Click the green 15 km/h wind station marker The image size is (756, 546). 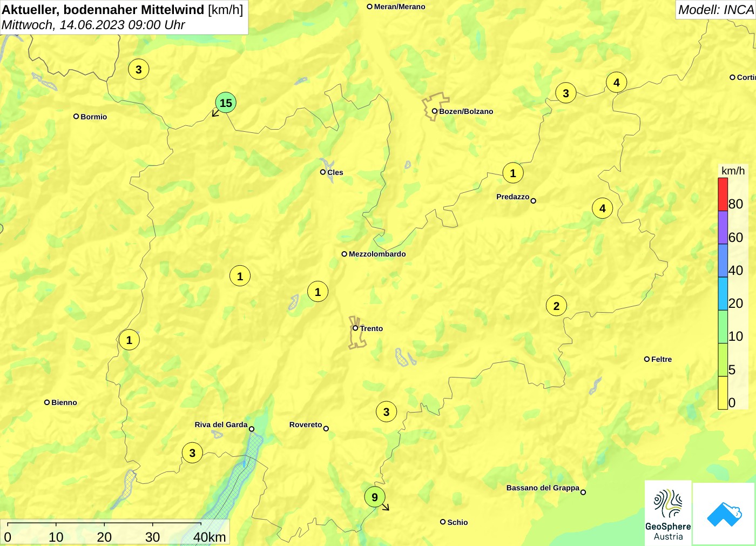tap(226, 103)
